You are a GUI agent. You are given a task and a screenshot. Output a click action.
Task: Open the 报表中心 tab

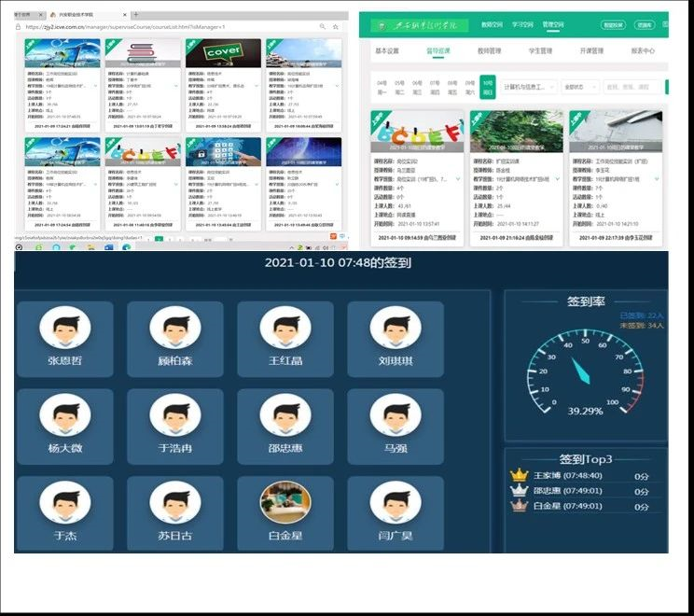[643, 51]
